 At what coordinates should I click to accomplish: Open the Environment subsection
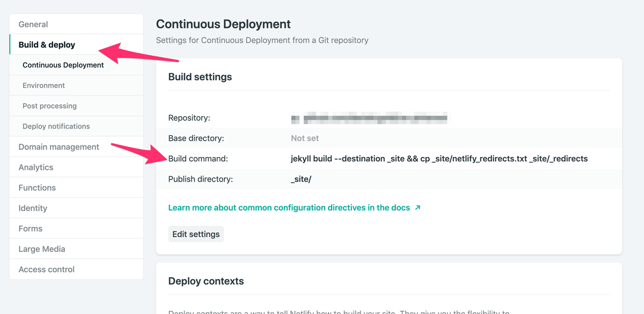[x=43, y=85]
